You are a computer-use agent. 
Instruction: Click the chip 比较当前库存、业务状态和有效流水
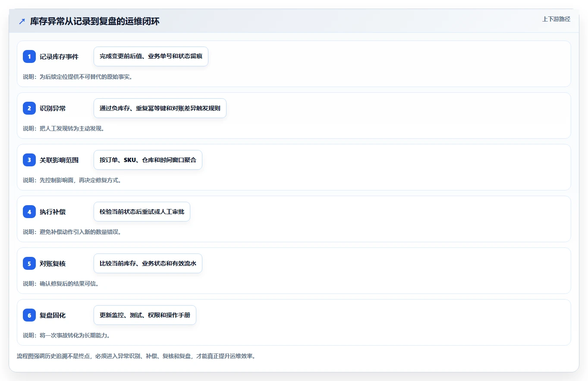click(x=148, y=263)
